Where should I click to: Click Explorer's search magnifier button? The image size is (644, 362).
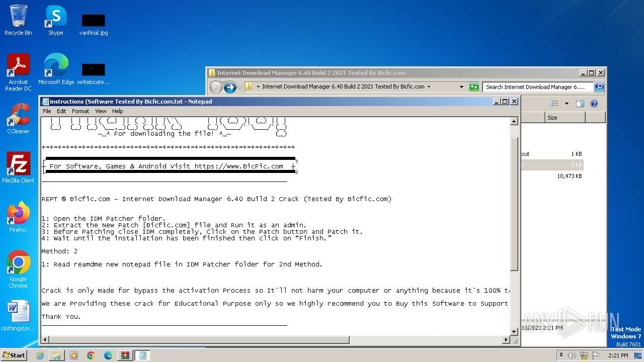599,87
